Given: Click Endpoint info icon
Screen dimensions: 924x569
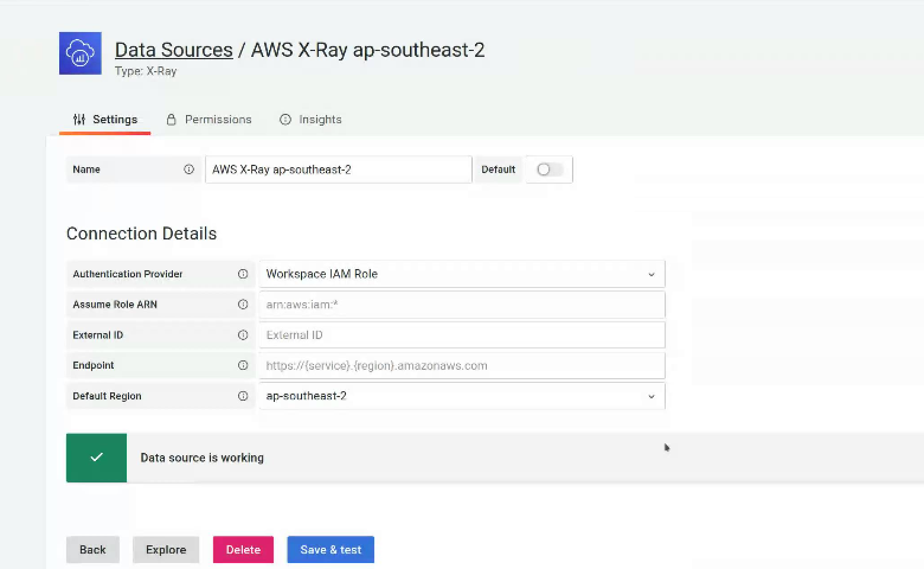Looking at the screenshot, I should point(243,365).
